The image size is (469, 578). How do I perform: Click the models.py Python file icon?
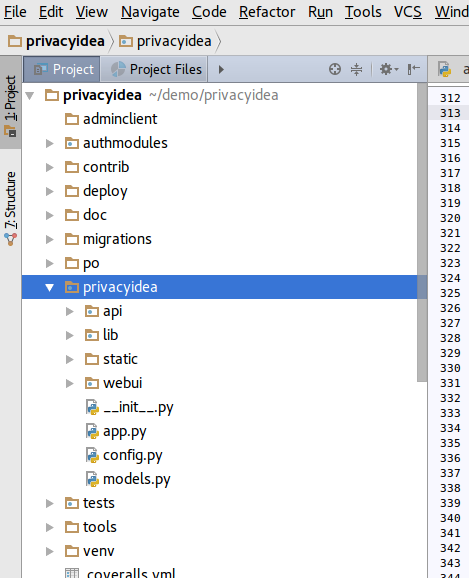pyautogui.click(x=92, y=479)
